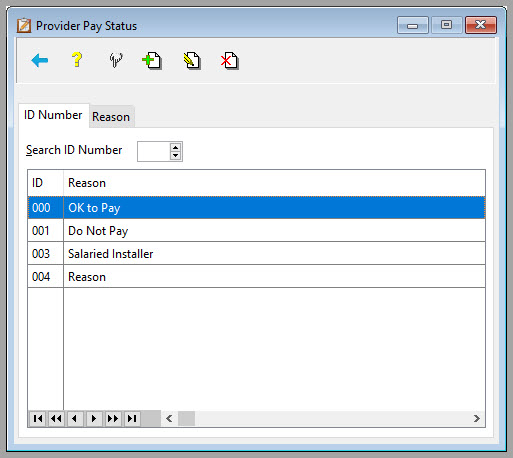Increase Search ID Number with up spinner

point(175,147)
